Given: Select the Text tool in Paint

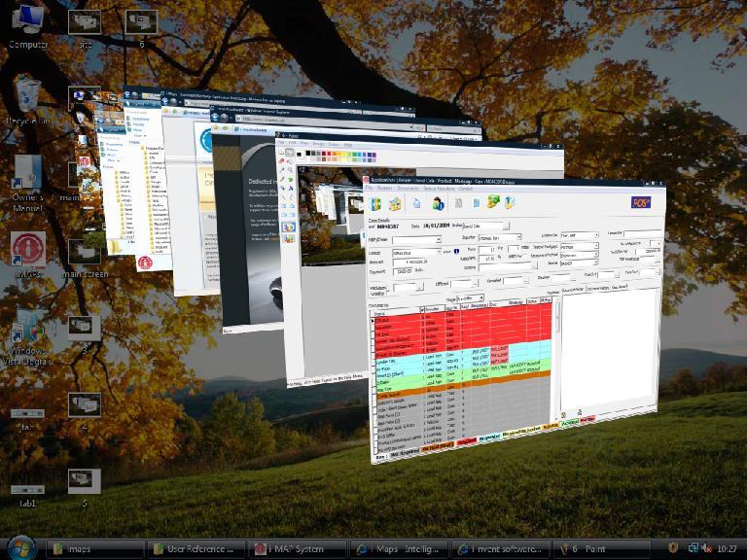Looking at the screenshot, I should [290, 189].
